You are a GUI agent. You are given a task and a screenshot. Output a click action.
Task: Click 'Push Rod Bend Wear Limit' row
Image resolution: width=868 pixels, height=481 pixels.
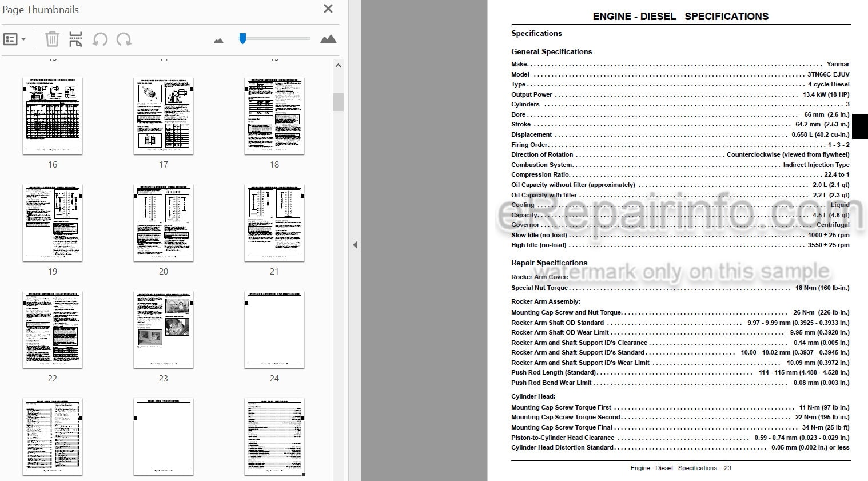[680, 383]
